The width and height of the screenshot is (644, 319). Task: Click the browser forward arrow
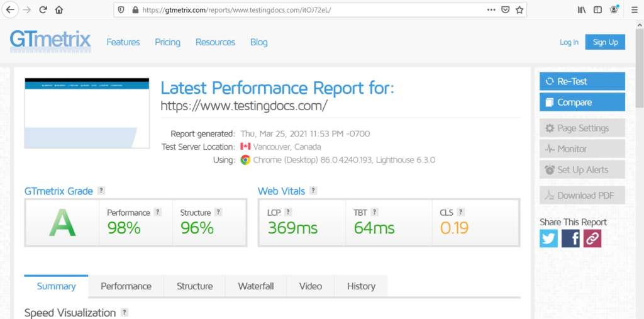click(26, 10)
